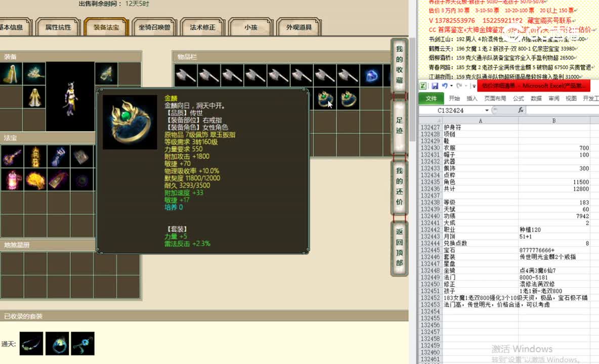
Task: Open the Excel 页面布局 ribbon tab
Action: (x=495, y=99)
